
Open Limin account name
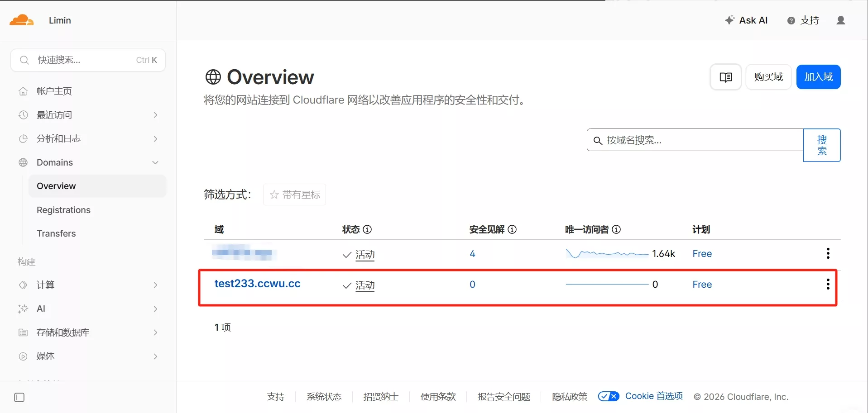(60, 20)
